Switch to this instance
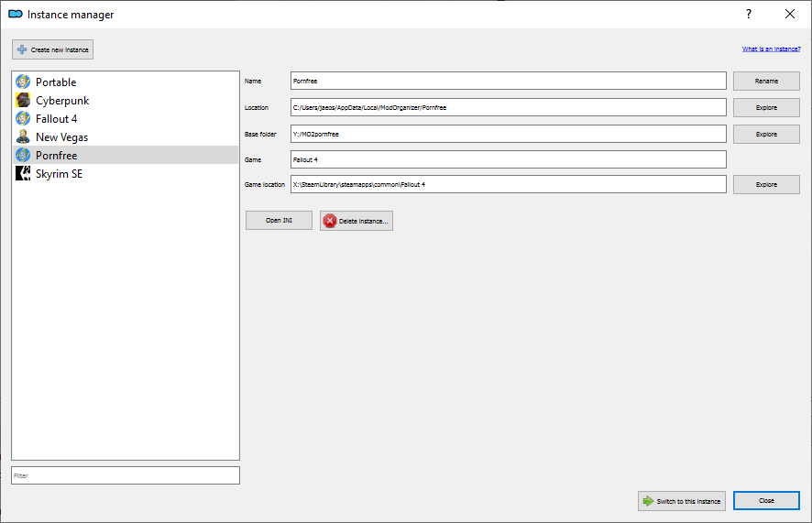The width and height of the screenshot is (812, 523). [x=682, y=501]
